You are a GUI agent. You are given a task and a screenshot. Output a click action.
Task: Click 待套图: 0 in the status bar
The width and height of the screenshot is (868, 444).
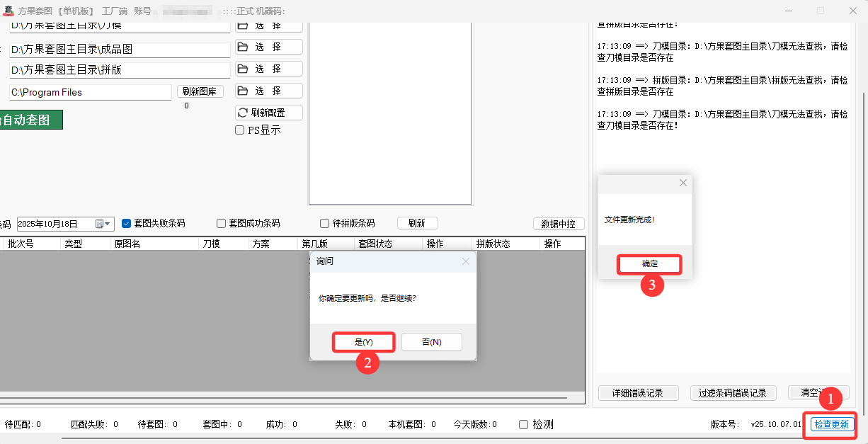(x=157, y=425)
